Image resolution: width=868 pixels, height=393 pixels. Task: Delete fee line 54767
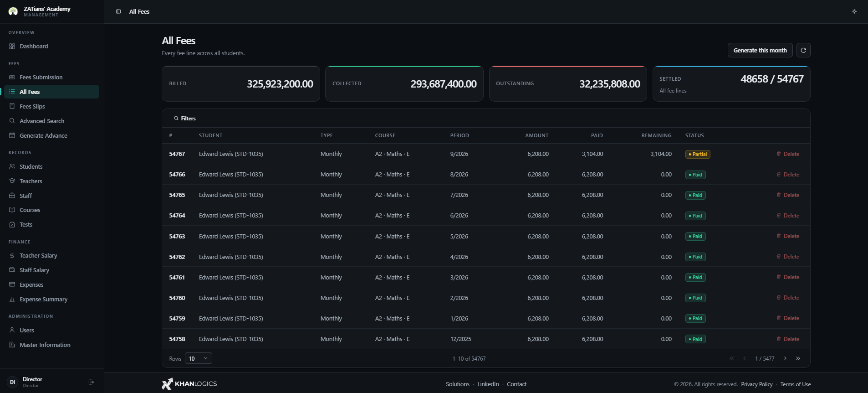(788, 154)
